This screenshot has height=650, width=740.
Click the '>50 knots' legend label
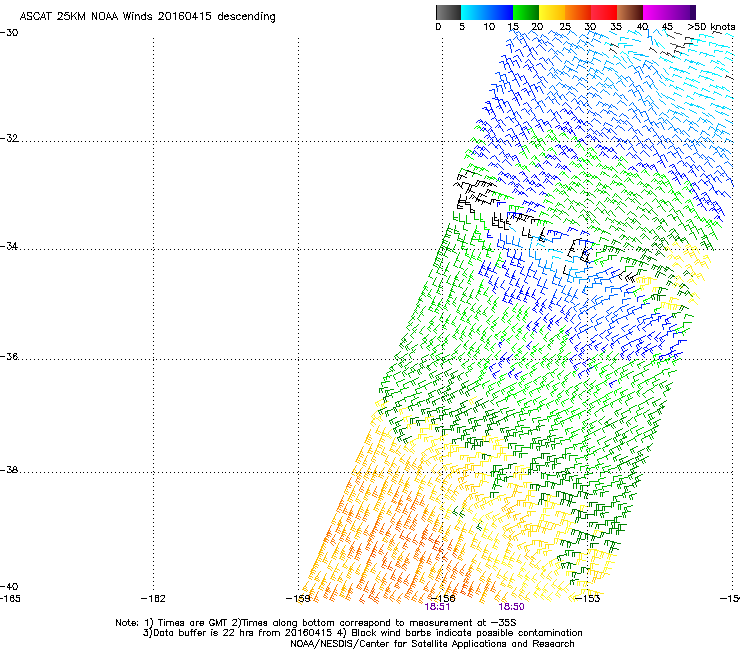(711, 27)
